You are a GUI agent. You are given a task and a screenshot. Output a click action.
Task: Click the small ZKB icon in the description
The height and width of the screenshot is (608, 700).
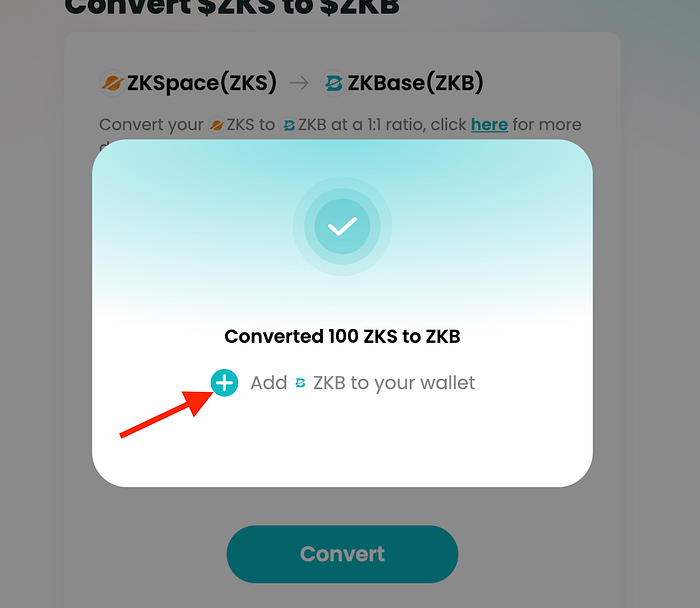tap(289, 125)
